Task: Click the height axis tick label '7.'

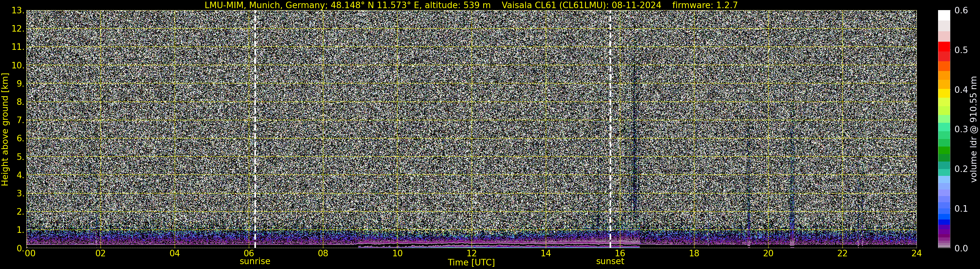Action: [x=20, y=120]
